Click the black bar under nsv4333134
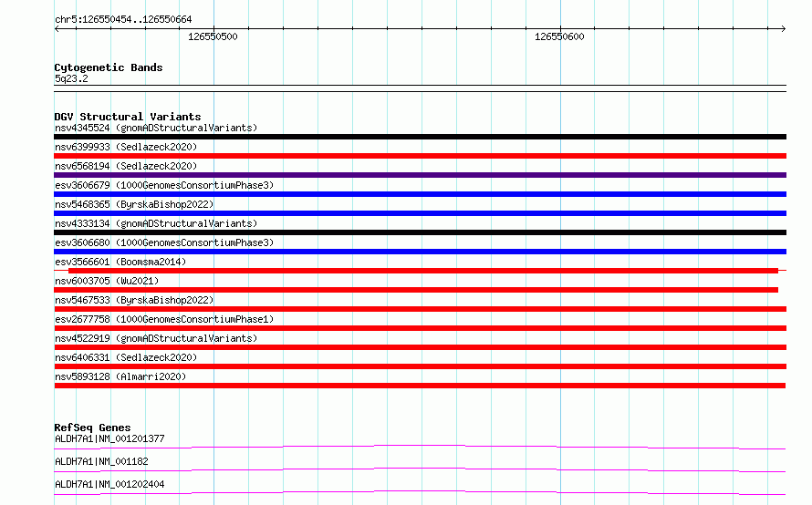The image size is (812, 505). point(420,232)
